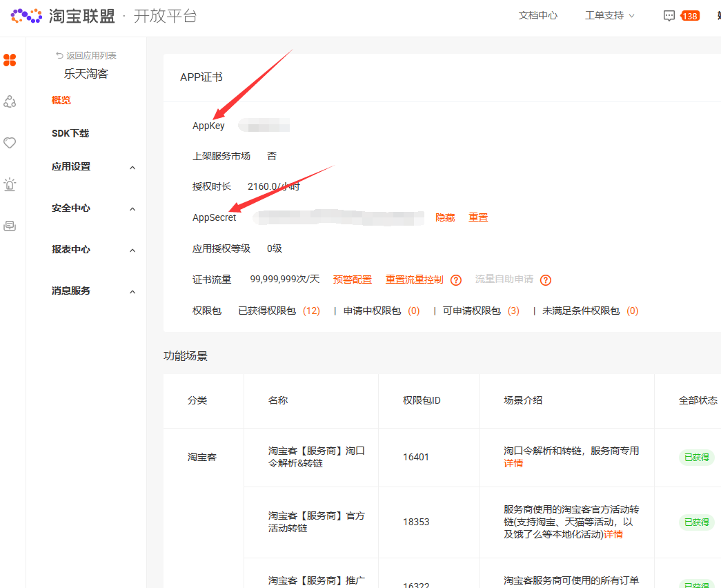Select 概览 in the side menu

(61, 100)
